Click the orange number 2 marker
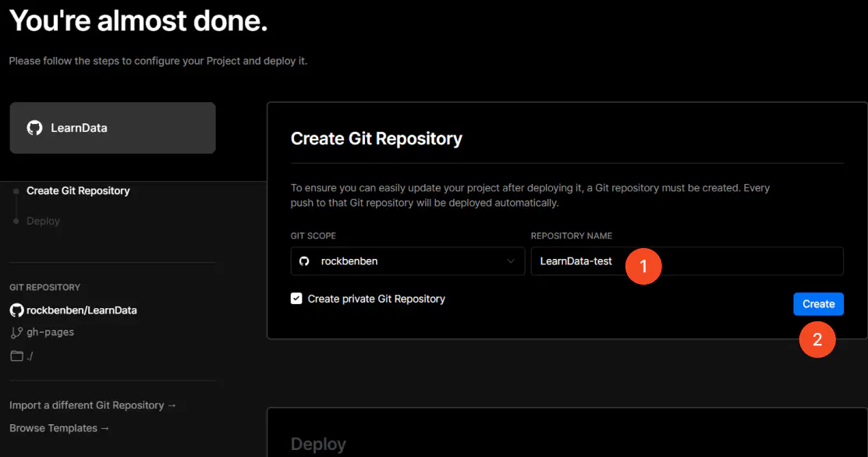The width and height of the screenshot is (868, 457). [x=817, y=340]
